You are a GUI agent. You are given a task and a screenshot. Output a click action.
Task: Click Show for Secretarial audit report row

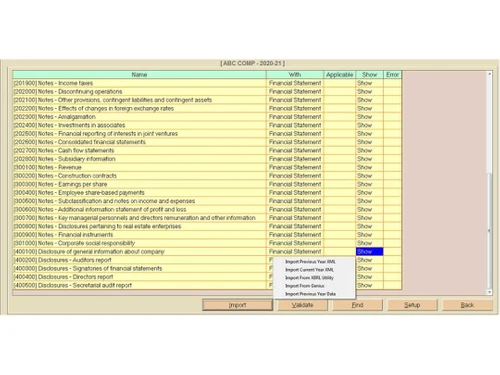pyautogui.click(x=369, y=285)
